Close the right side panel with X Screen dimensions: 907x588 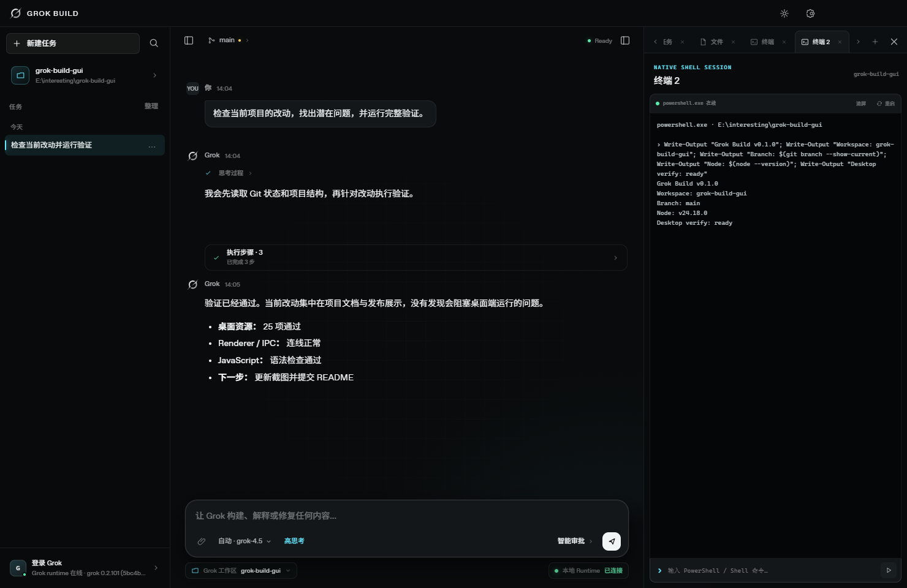tap(894, 42)
